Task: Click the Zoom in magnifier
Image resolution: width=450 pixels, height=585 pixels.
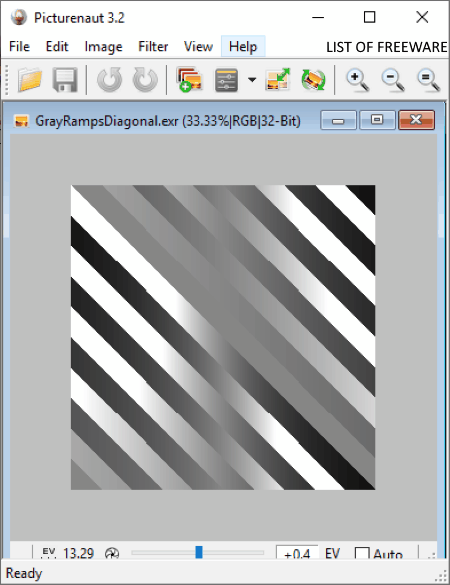Action: [x=357, y=80]
